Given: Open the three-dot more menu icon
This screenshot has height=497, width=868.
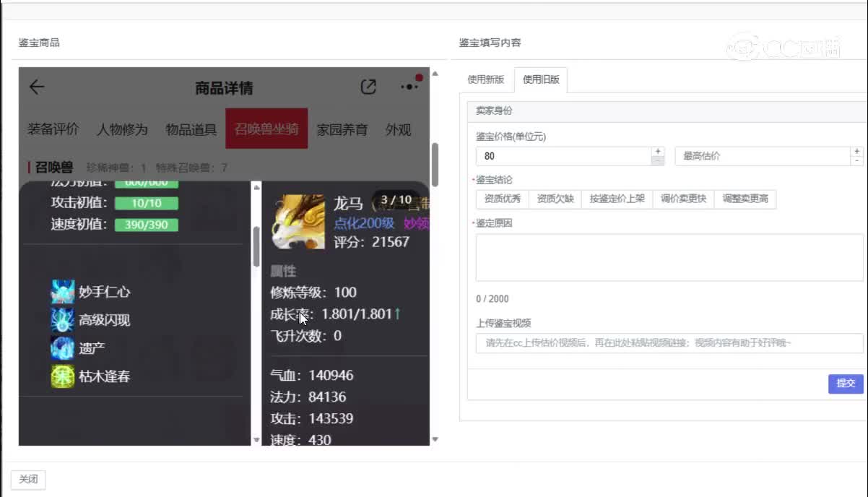Looking at the screenshot, I should click(x=409, y=87).
